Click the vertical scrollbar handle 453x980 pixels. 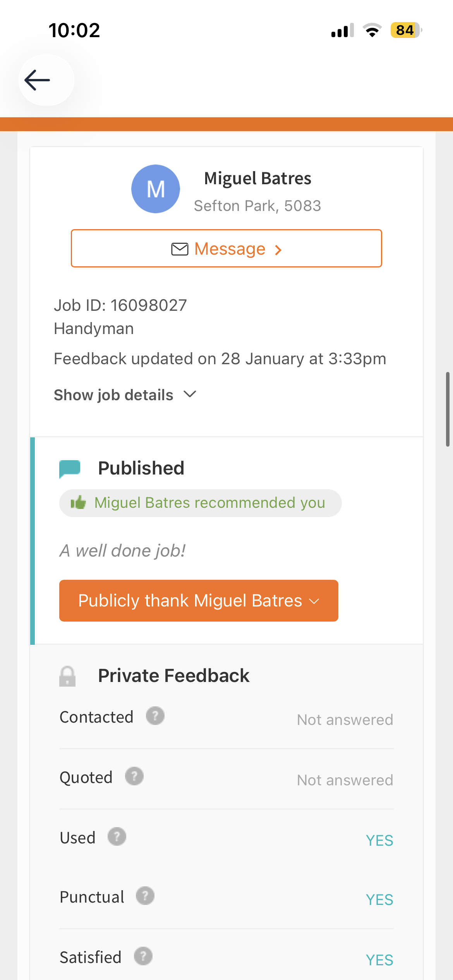(x=448, y=409)
